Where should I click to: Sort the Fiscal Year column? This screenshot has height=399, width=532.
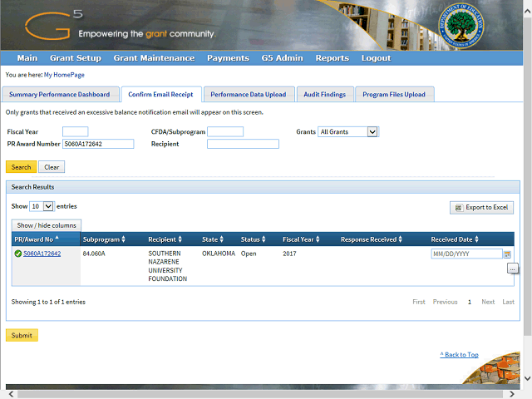pyautogui.click(x=318, y=239)
